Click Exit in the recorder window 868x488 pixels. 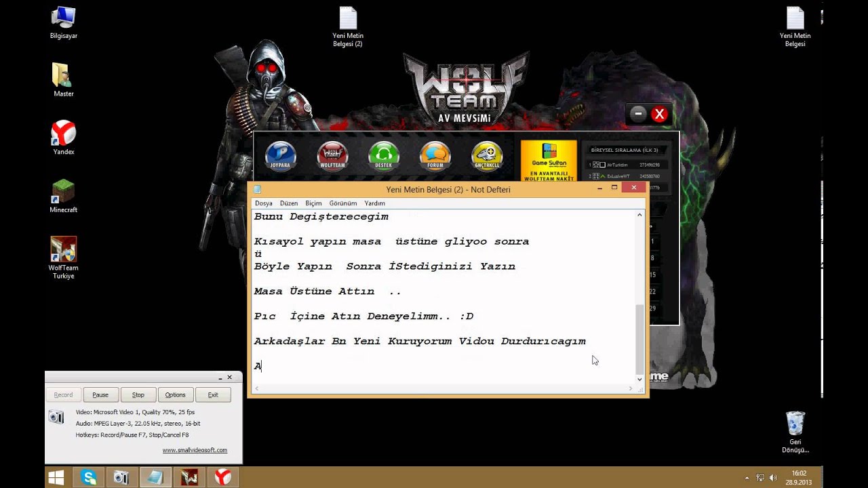click(213, 394)
